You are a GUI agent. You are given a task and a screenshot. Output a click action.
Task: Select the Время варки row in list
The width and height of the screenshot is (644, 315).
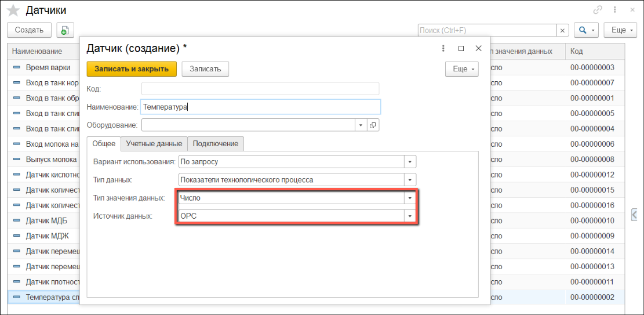coord(43,67)
